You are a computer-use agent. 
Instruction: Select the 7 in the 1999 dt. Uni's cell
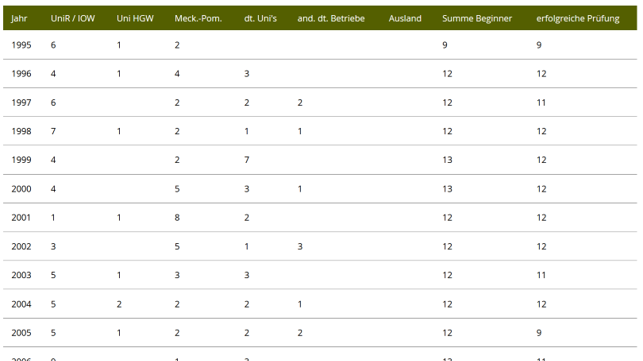[x=247, y=160]
